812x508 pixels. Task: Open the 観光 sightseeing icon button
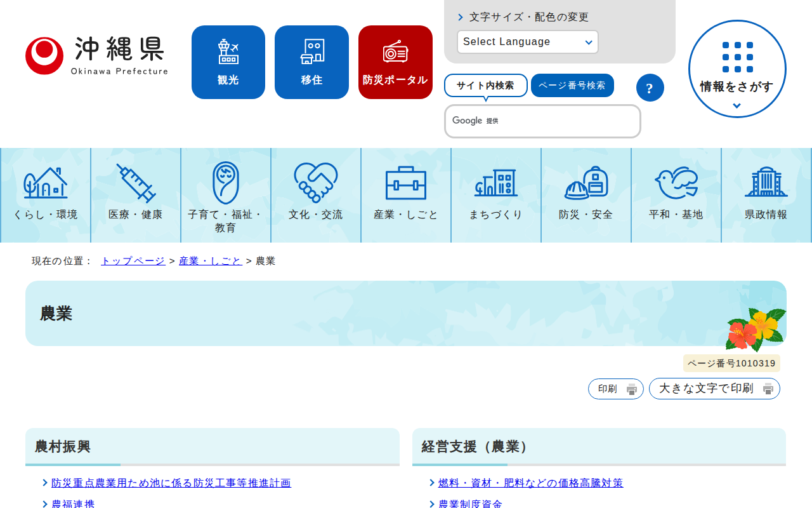228,62
